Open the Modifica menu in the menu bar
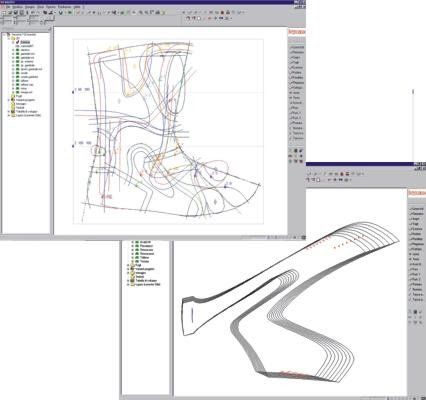 tap(17, 7)
